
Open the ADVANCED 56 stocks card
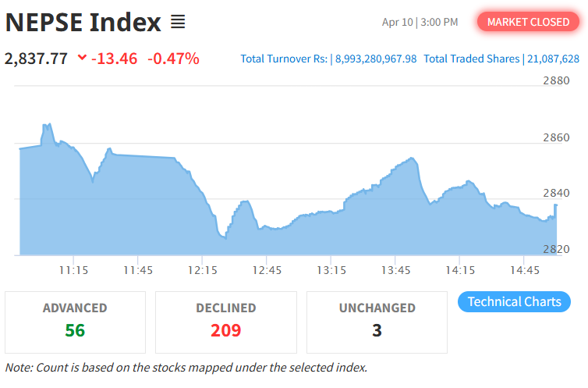(x=75, y=322)
